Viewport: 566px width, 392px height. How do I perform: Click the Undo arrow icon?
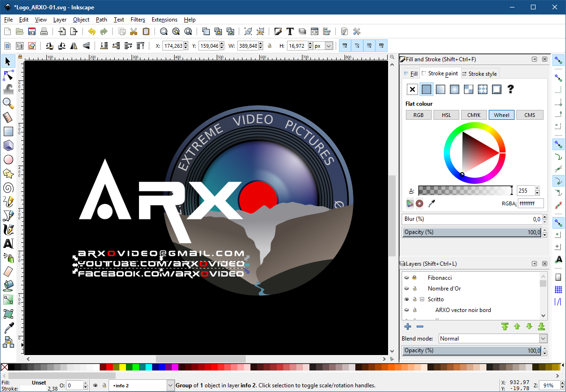point(92,31)
